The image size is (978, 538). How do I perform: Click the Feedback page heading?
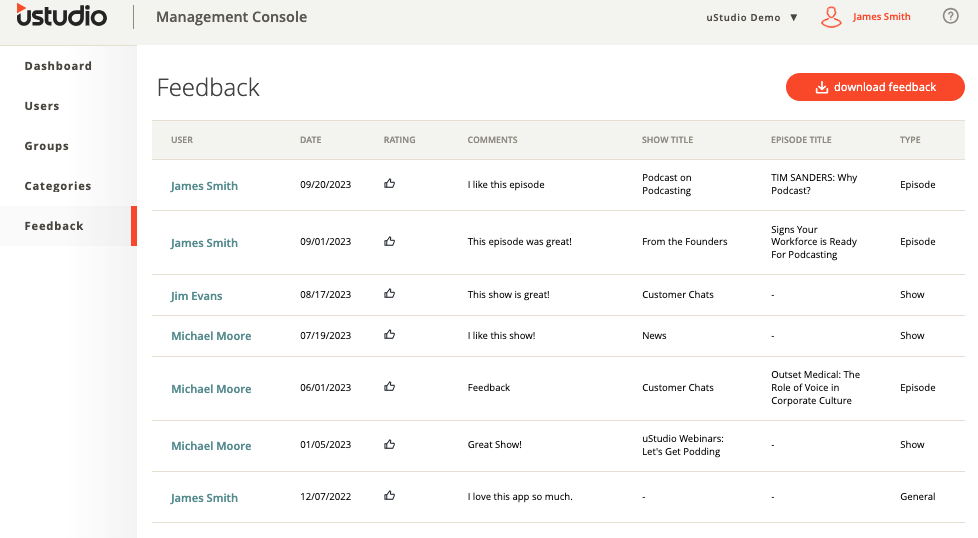(x=208, y=87)
